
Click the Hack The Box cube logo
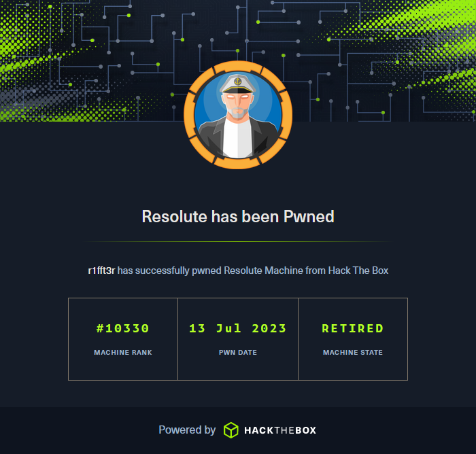[x=231, y=430]
